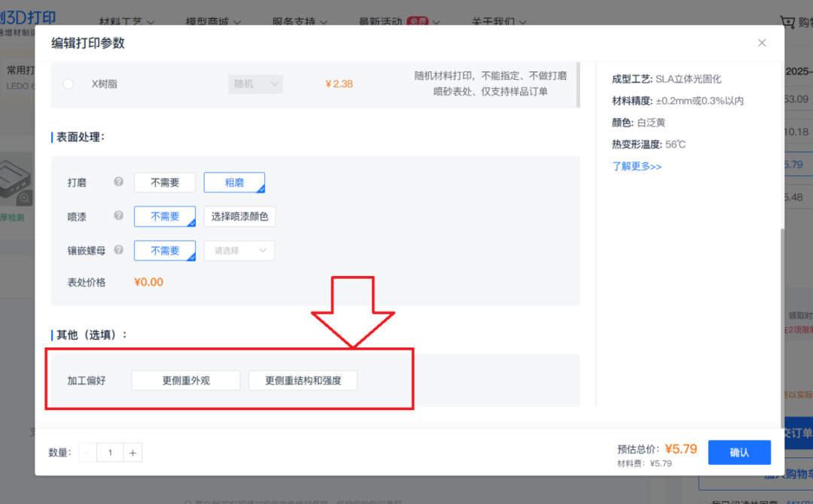Viewport: 813px width, 504px height.
Task: Open the 了解更多>> link
Action: coord(637,166)
